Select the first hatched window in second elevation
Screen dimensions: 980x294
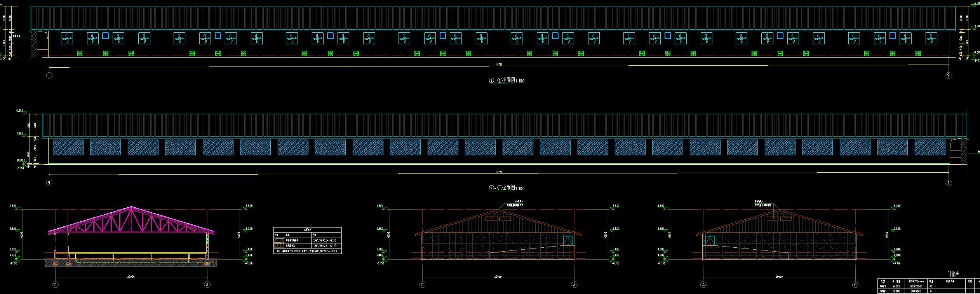(x=68, y=148)
